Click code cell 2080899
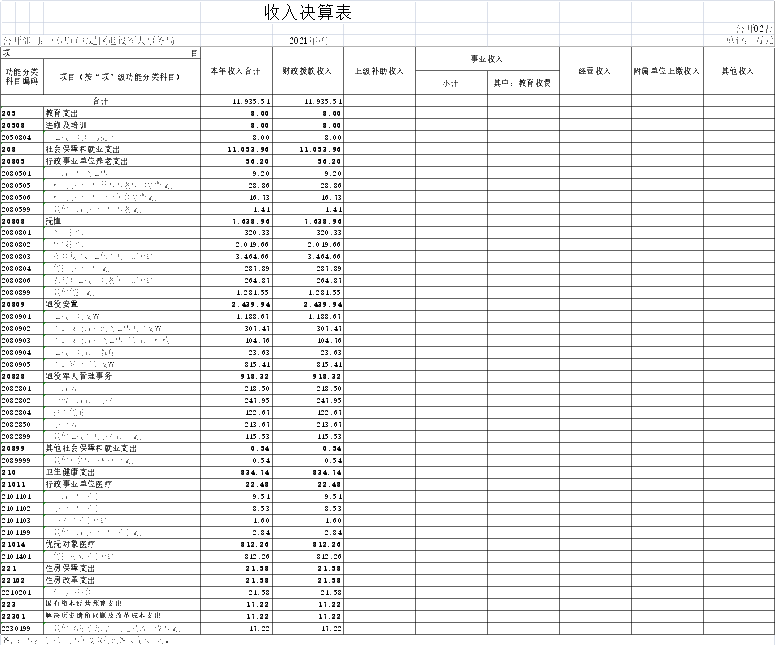This screenshot has width=775, height=645. pos(22,292)
